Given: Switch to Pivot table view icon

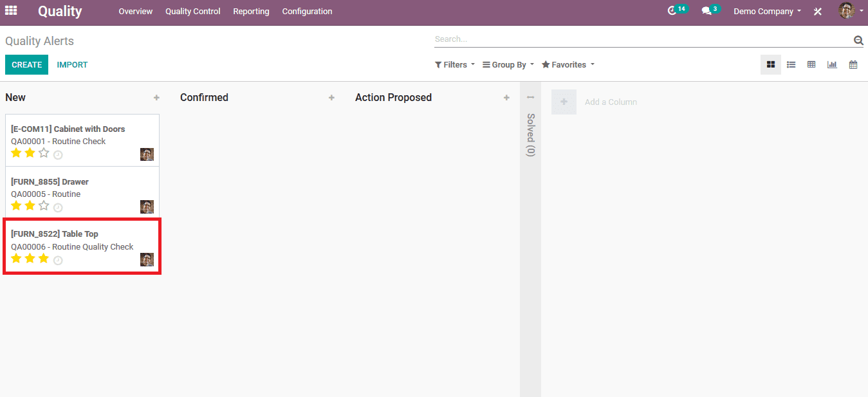Looking at the screenshot, I should (x=811, y=64).
